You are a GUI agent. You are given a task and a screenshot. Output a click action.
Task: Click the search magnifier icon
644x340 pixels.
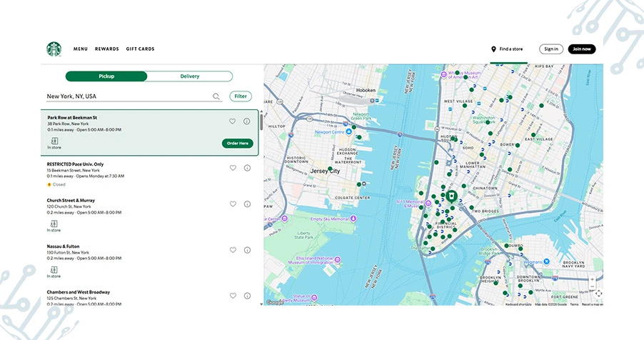click(x=216, y=96)
